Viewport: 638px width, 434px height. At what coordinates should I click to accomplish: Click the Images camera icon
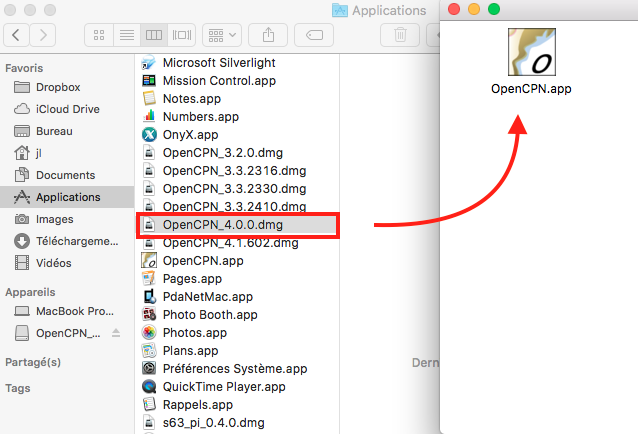[x=22, y=219]
